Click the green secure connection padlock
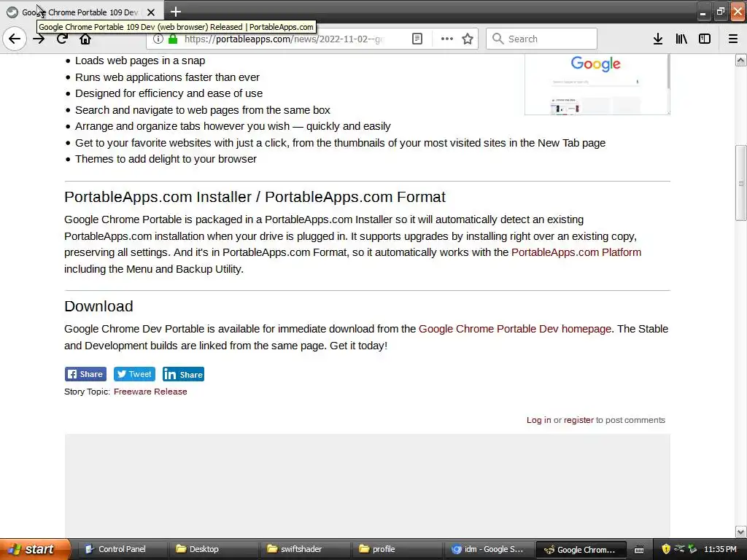747x560 pixels. click(174, 39)
